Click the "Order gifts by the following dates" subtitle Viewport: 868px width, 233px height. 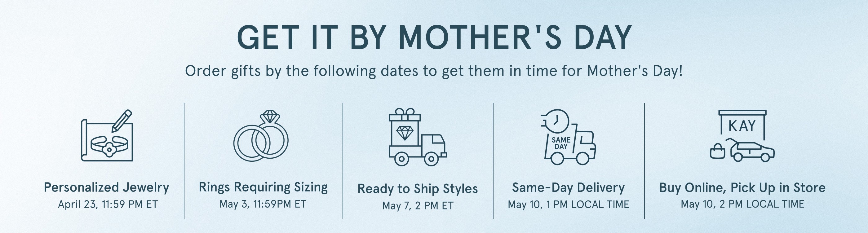tap(434, 71)
